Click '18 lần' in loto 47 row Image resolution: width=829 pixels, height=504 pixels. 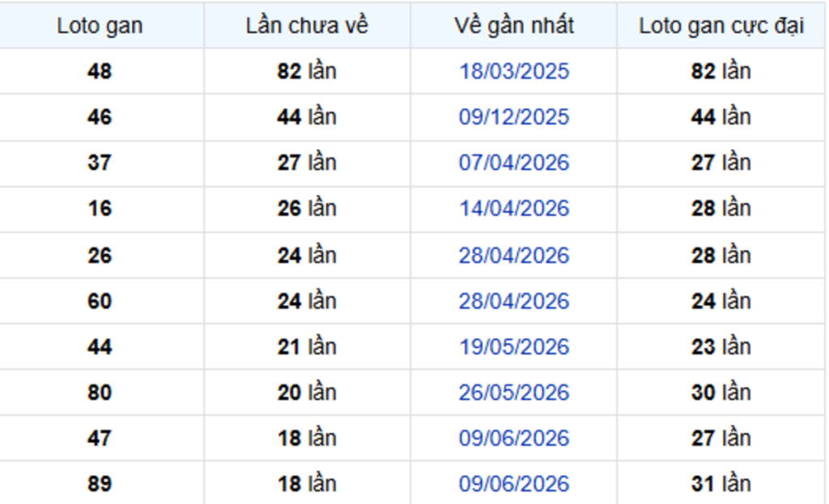pyautogui.click(x=307, y=438)
